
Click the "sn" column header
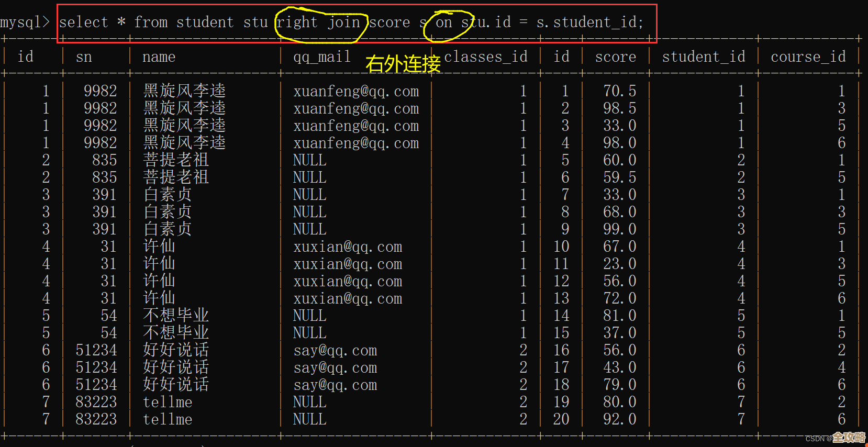[x=84, y=57]
